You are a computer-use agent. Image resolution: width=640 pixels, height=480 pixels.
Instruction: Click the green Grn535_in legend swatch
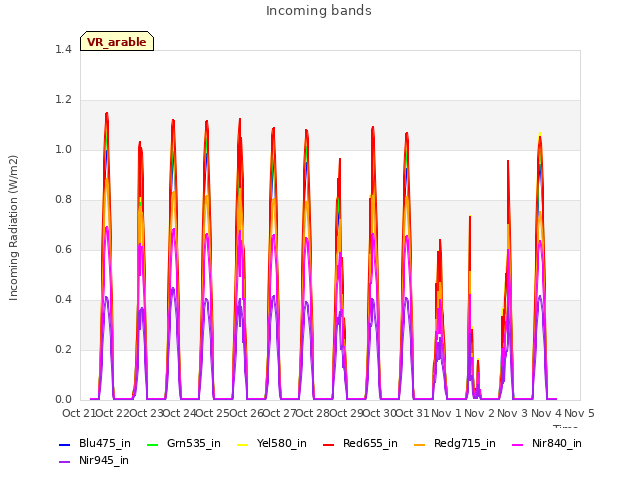tap(152, 444)
